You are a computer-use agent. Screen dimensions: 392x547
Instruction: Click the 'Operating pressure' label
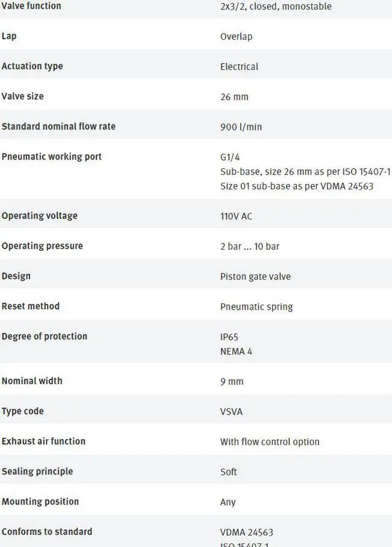click(42, 246)
